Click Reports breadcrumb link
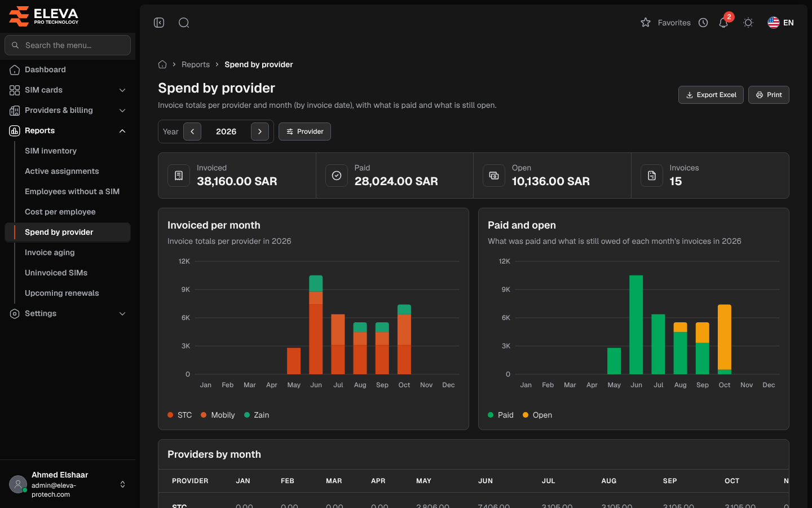Viewport: 812px width, 508px height. 196,64
